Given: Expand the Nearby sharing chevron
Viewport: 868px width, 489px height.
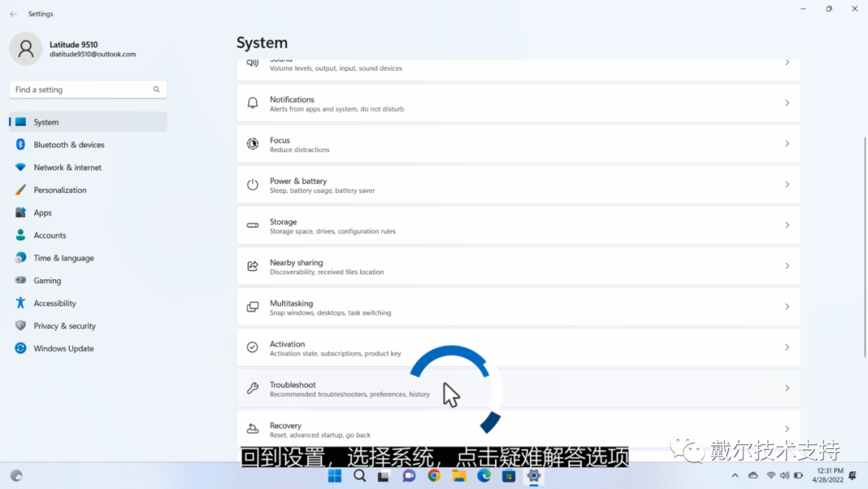Looking at the screenshot, I should coord(787,266).
